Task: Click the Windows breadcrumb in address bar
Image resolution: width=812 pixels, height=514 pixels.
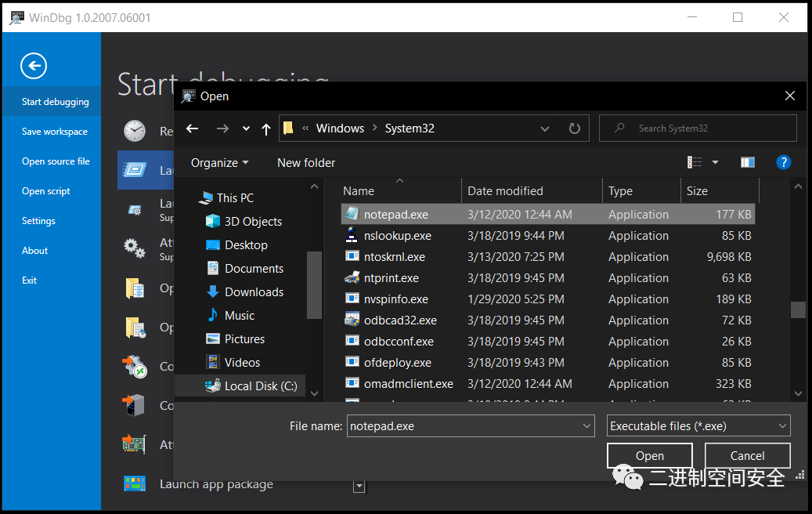Action: (341, 128)
